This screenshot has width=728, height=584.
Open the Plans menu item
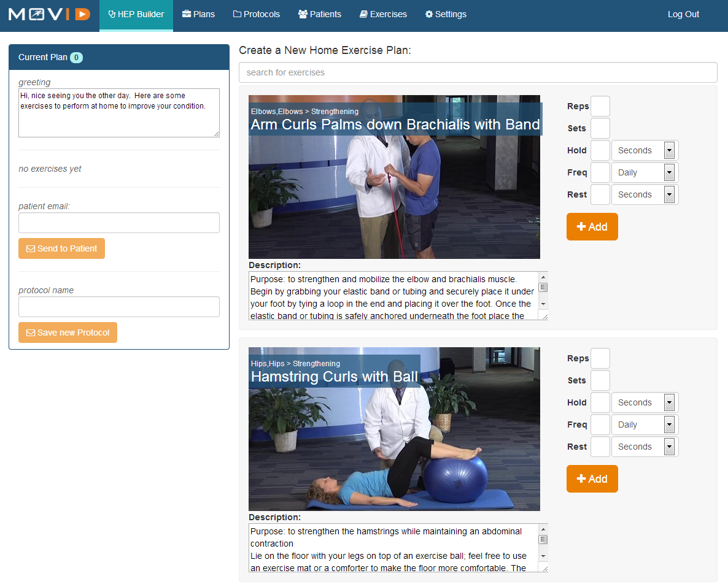pos(198,14)
